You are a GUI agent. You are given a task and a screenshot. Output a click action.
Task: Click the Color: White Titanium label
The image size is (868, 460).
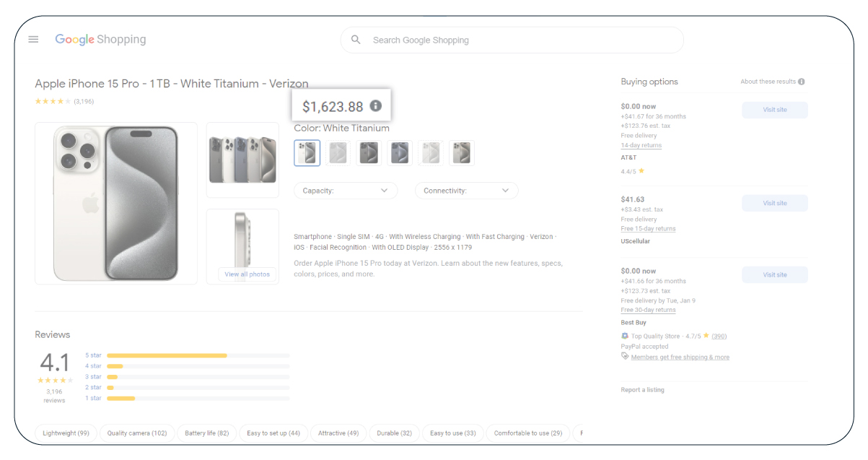[x=341, y=129]
